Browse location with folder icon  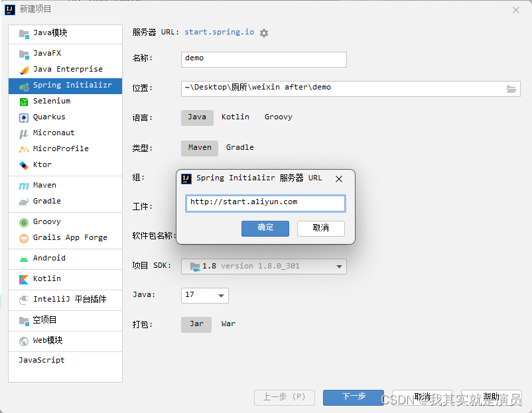point(511,89)
